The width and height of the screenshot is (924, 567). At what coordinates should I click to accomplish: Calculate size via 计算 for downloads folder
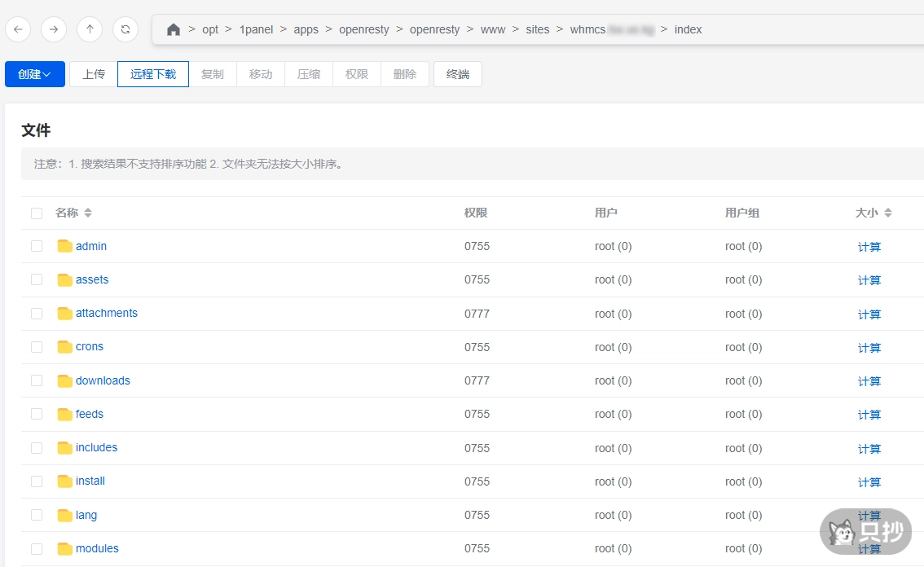[869, 381]
